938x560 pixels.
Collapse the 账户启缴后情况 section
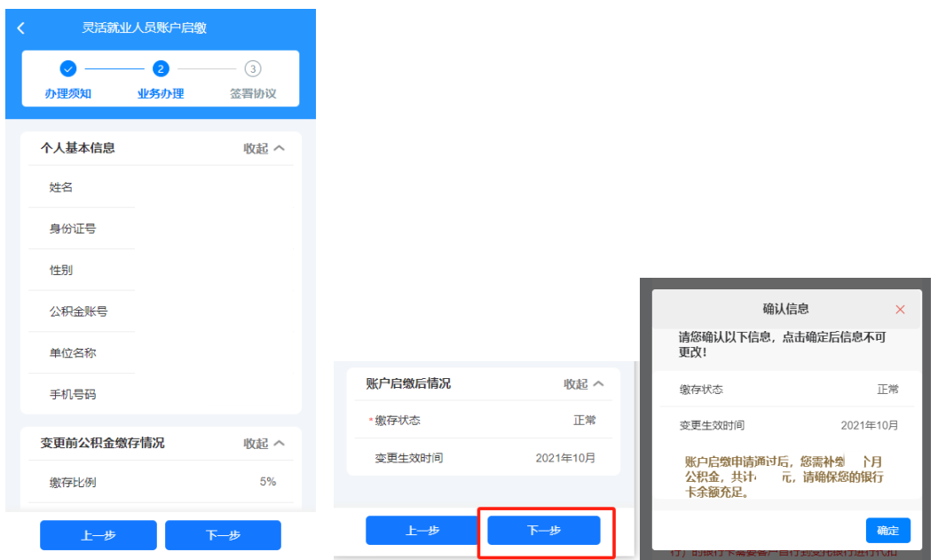584,384
